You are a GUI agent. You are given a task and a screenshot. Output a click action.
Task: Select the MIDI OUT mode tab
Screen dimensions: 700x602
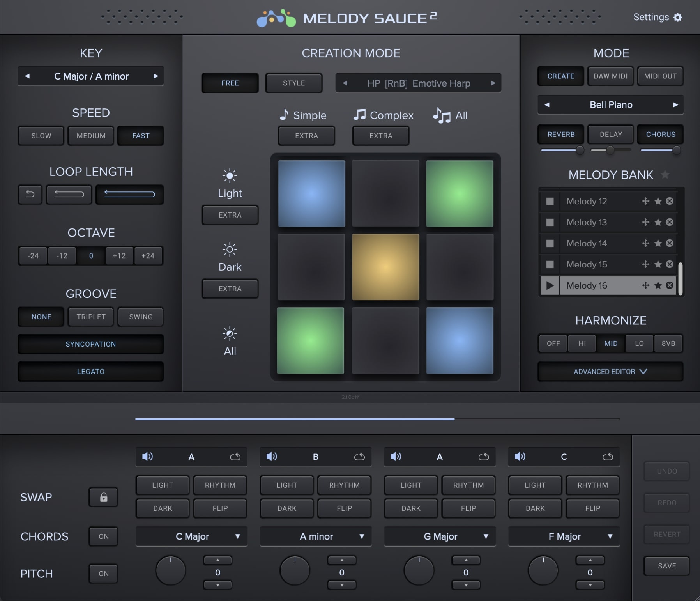point(660,76)
